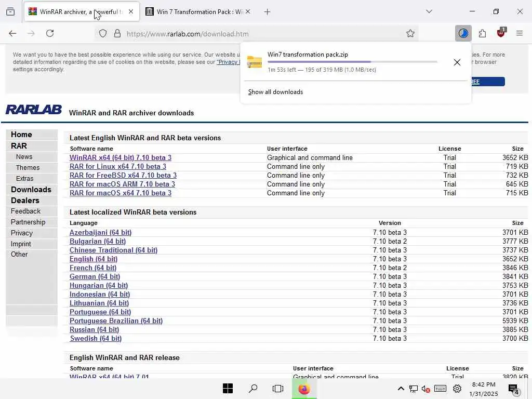Click the Win7 transformation pack.zip file icon
The height and width of the screenshot is (399, 532).
tap(255, 62)
